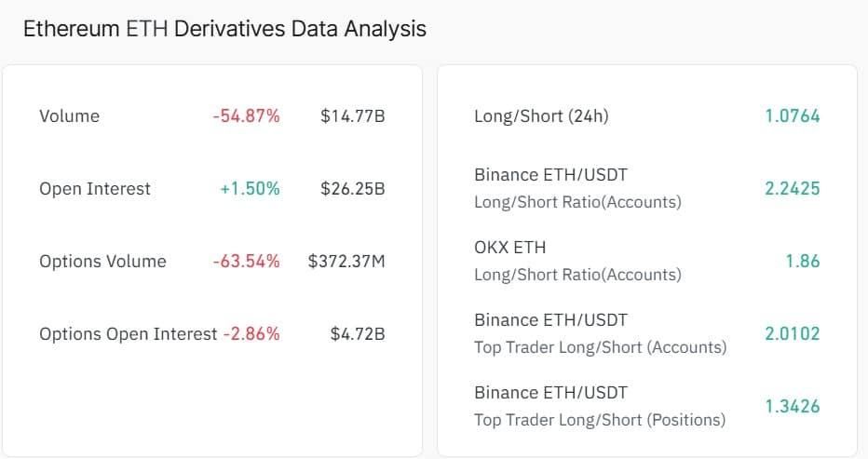Click the -63.54% options volume change

(x=247, y=262)
